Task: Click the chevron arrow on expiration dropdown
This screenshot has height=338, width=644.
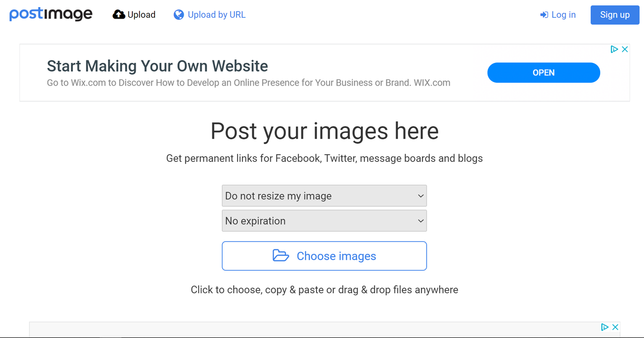Action: tap(421, 221)
